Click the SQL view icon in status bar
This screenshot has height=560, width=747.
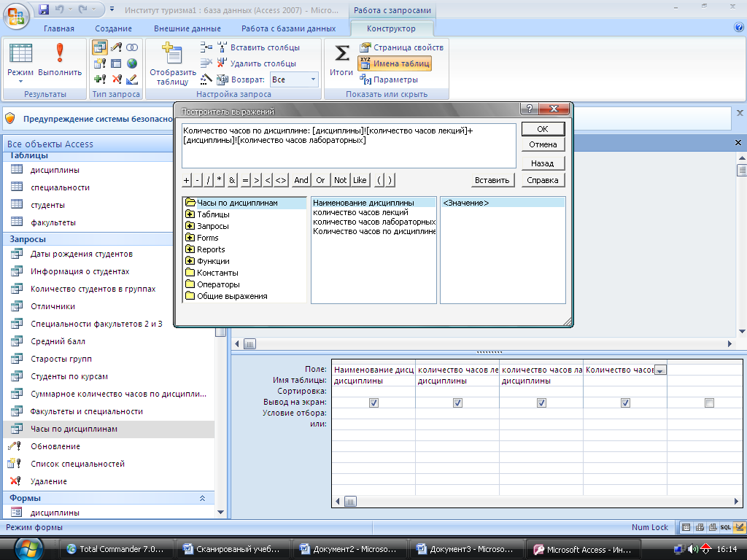725,527
